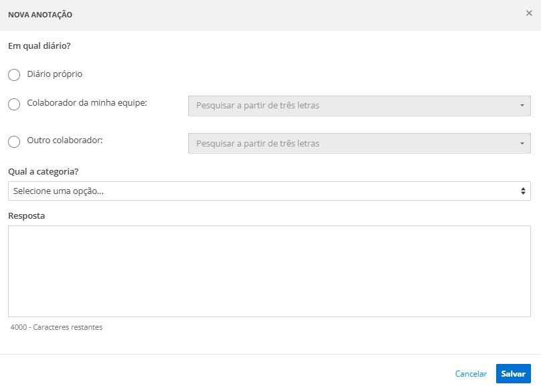Click the Qual a categoria label

tap(44, 172)
